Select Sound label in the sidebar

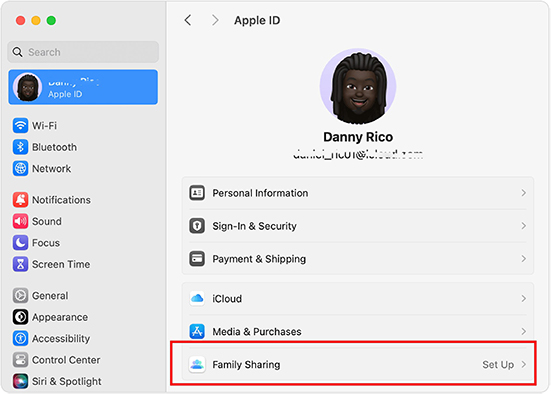tap(47, 221)
